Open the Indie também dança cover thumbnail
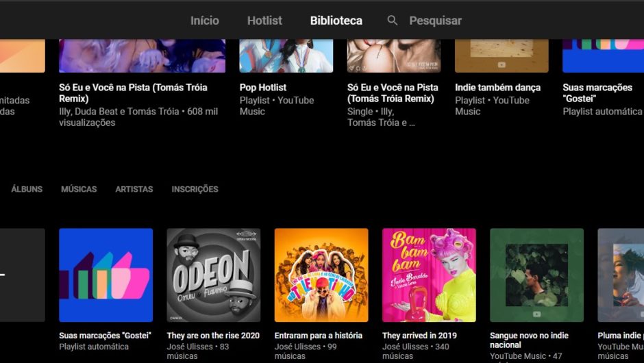644x363 pixels. (x=501, y=56)
